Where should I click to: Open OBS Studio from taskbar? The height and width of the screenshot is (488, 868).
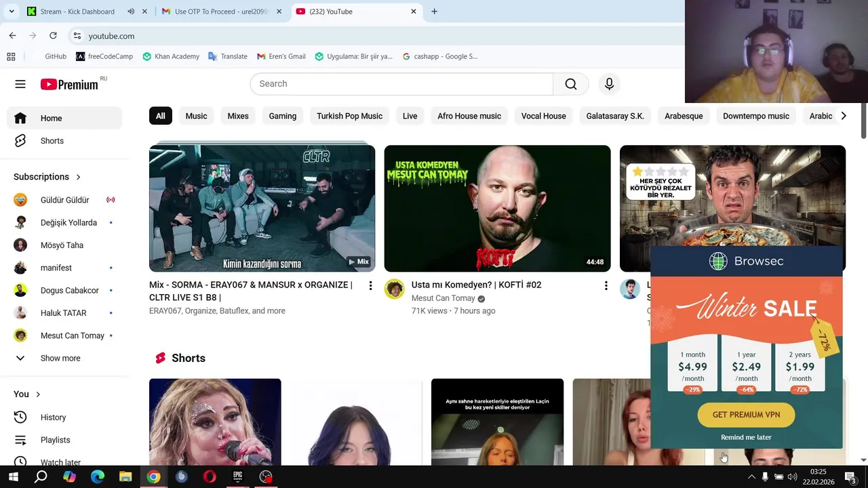click(266, 476)
